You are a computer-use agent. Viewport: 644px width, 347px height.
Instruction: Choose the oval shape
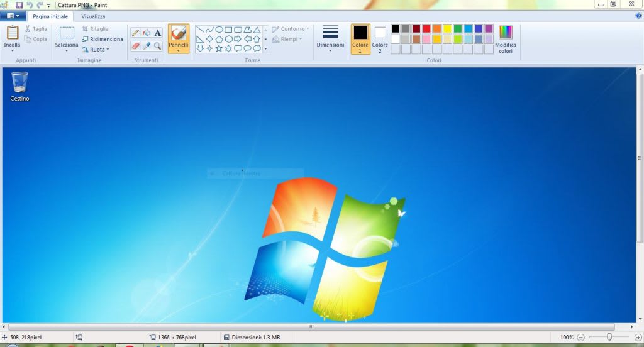219,30
